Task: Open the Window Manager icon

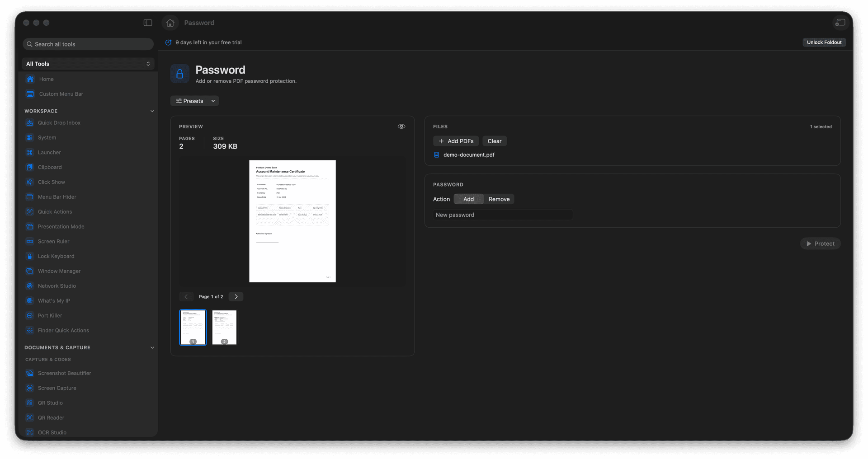Action: pyautogui.click(x=30, y=271)
